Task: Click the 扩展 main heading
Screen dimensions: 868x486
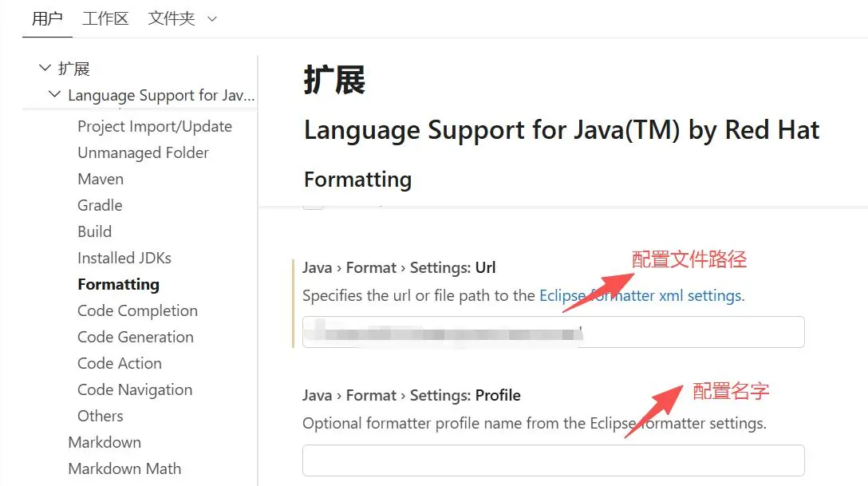Action: tap(334, 80)
